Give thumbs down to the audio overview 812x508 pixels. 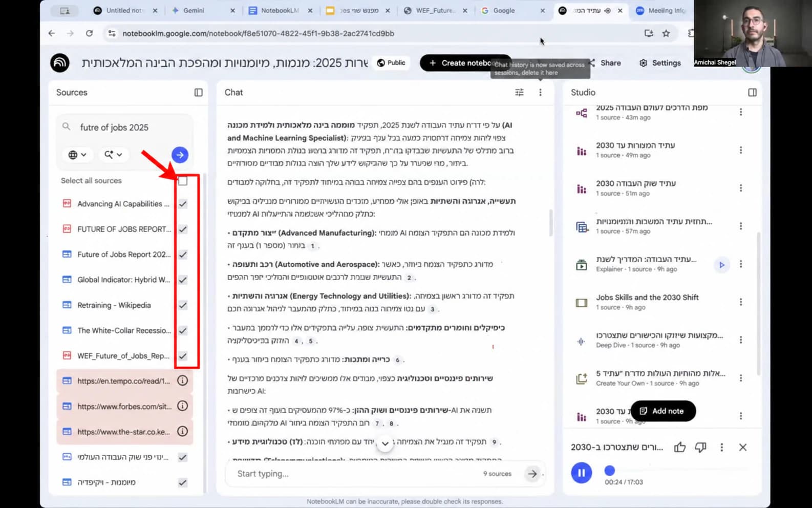[x=700, y=447]
